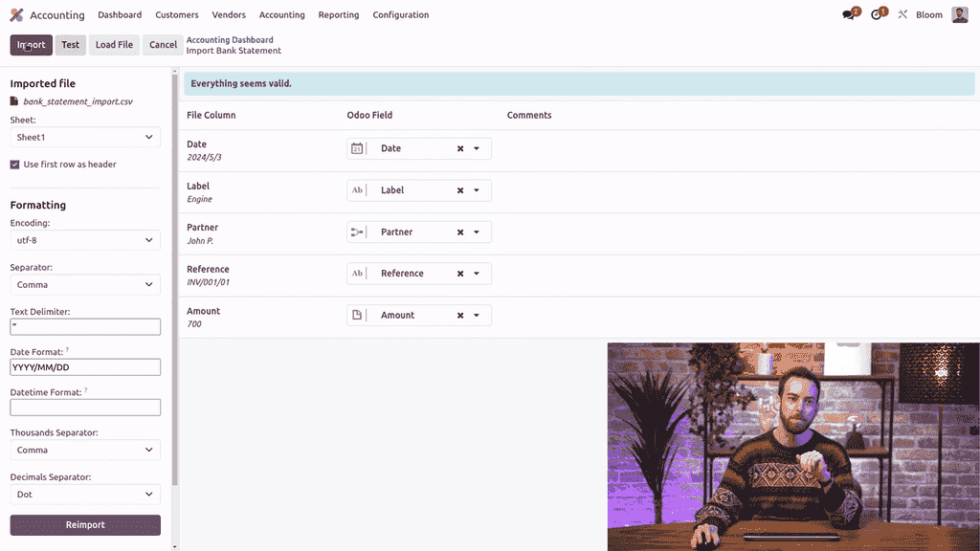Clear the Date field mapping

click(x=460, y=149)
